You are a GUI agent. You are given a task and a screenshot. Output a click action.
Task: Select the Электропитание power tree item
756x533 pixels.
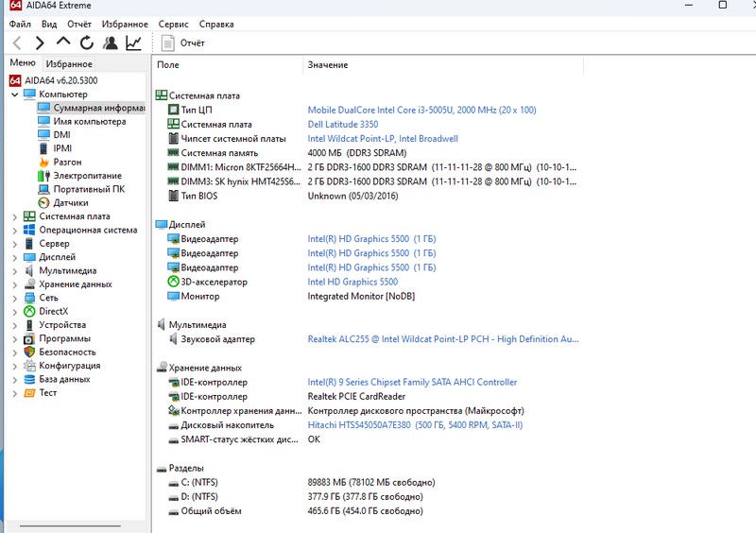87,176
